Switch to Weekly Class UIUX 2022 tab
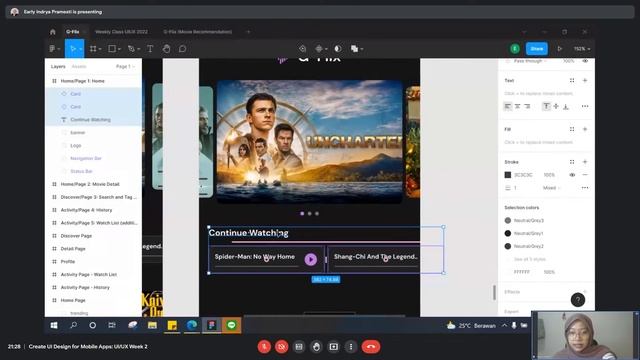The image size is (640, 360). pos(121,32)
